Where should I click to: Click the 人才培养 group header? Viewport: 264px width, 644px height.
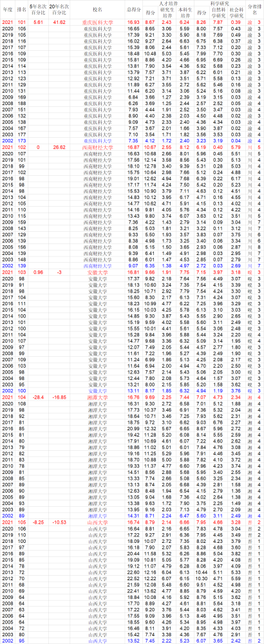pos(166,3)
